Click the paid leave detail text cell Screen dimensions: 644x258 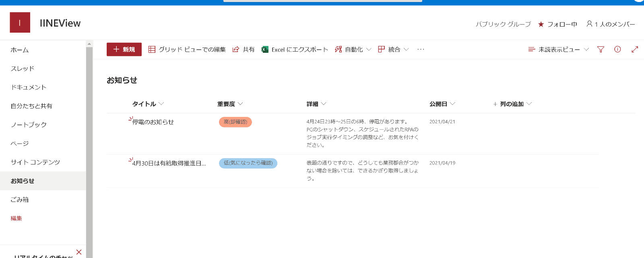pos(362,171)
